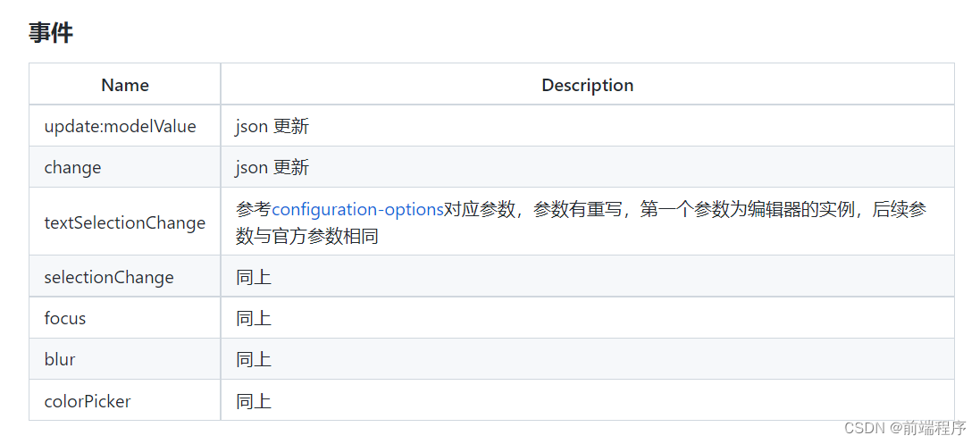Image resolution: width=980 pixels, height=444 pixels.
Task: Select the update:modelValue event name cell
Action: pyautogui.click(x=120, y=127)
